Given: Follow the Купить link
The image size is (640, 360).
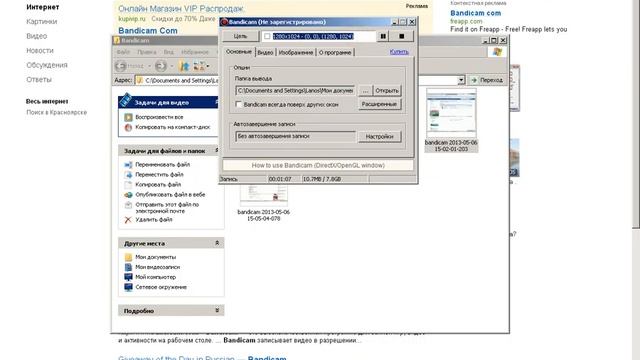Looking at the screenshot, I should (399, 52).
